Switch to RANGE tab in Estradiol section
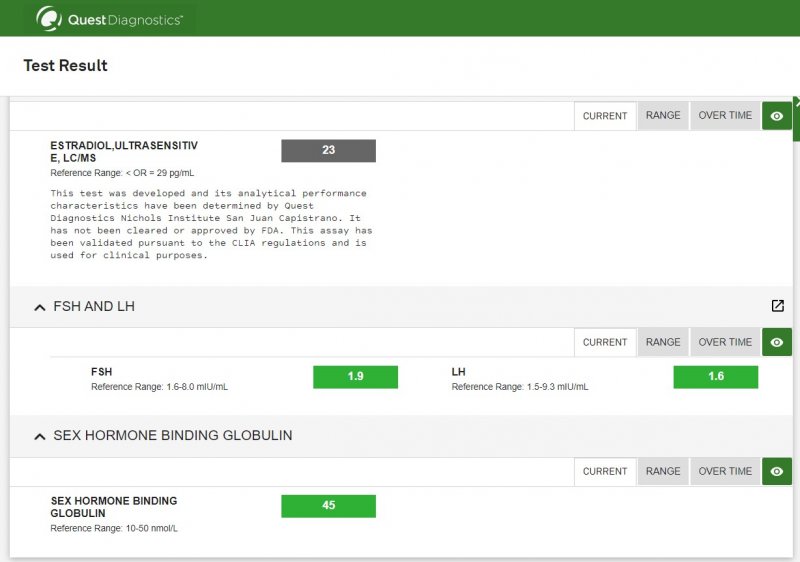Screen dimensions: 800x562 (663, 115)
